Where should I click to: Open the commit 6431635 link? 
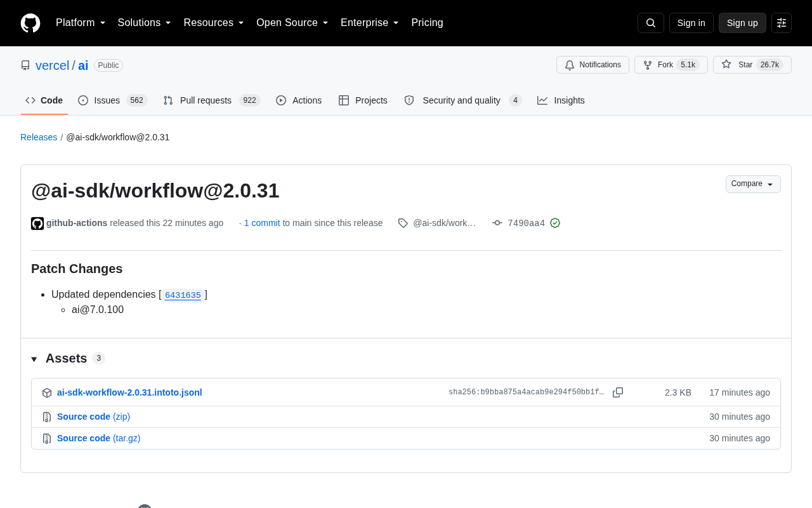coord(183,295)
